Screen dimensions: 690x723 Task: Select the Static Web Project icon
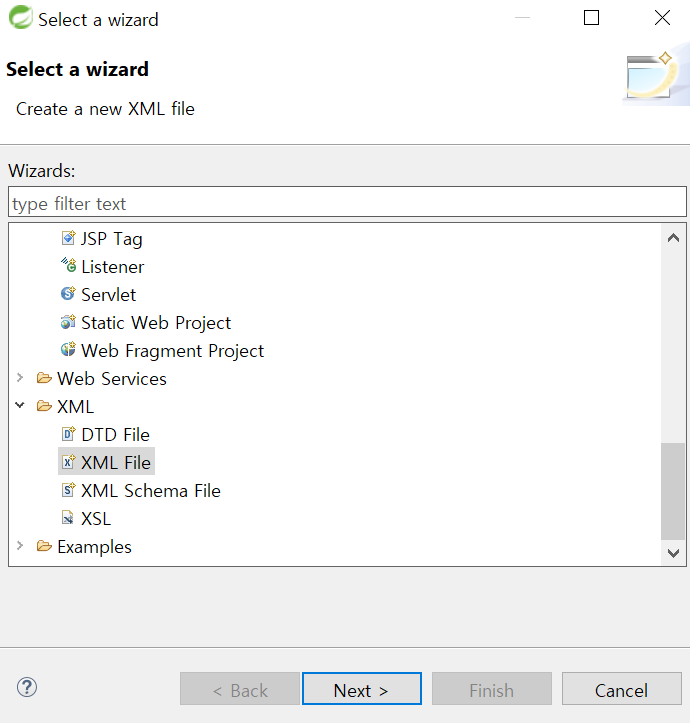(x=68, y=321)
